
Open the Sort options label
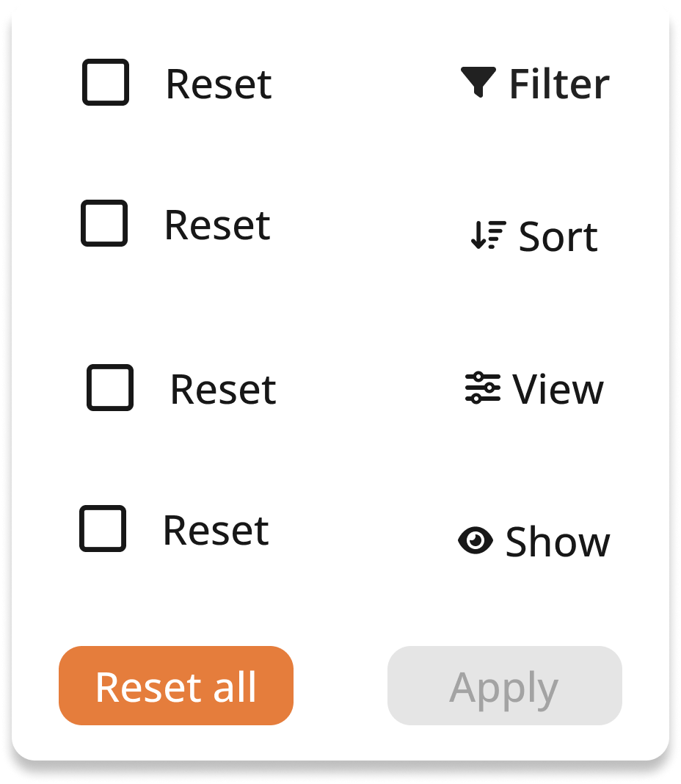[x=558, y=237]
